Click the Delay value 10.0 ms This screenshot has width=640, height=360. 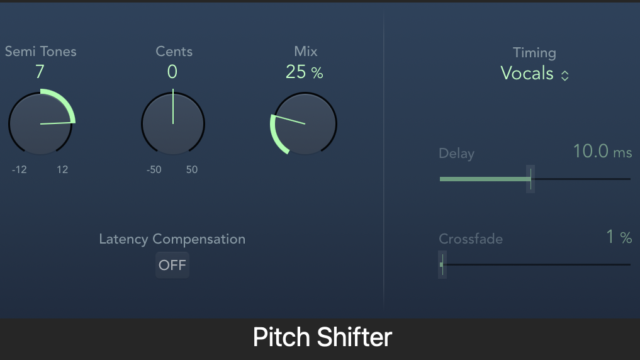(602, 151)
